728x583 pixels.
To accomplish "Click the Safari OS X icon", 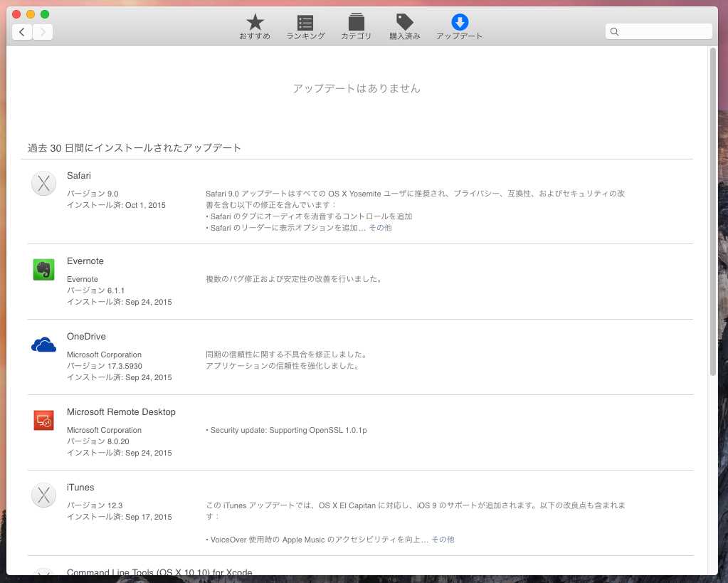I will coord(43,184).
